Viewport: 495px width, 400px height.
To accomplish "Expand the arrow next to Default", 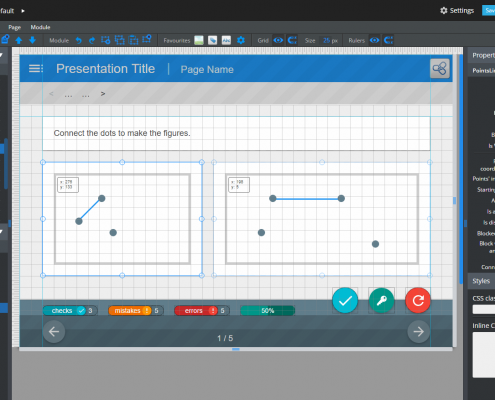I will coord(23,11).
